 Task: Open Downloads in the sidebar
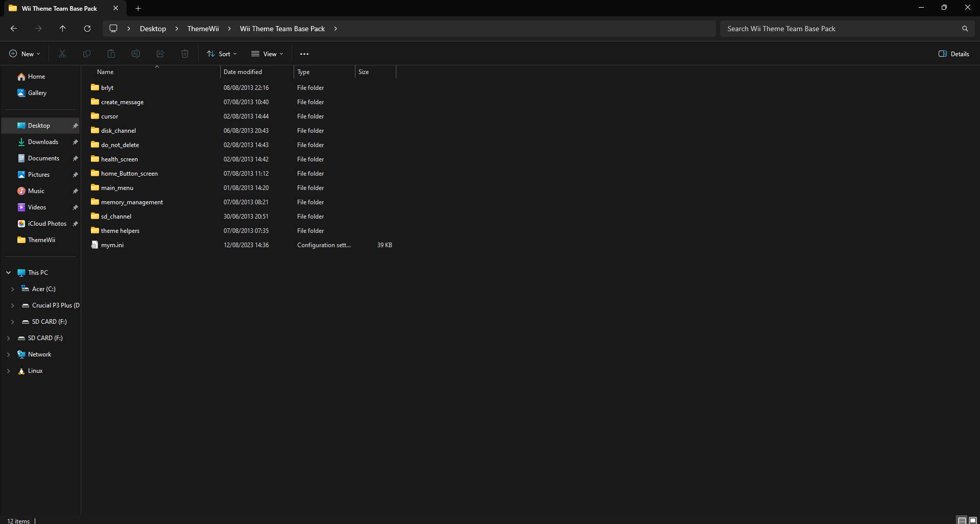(43, 142)
